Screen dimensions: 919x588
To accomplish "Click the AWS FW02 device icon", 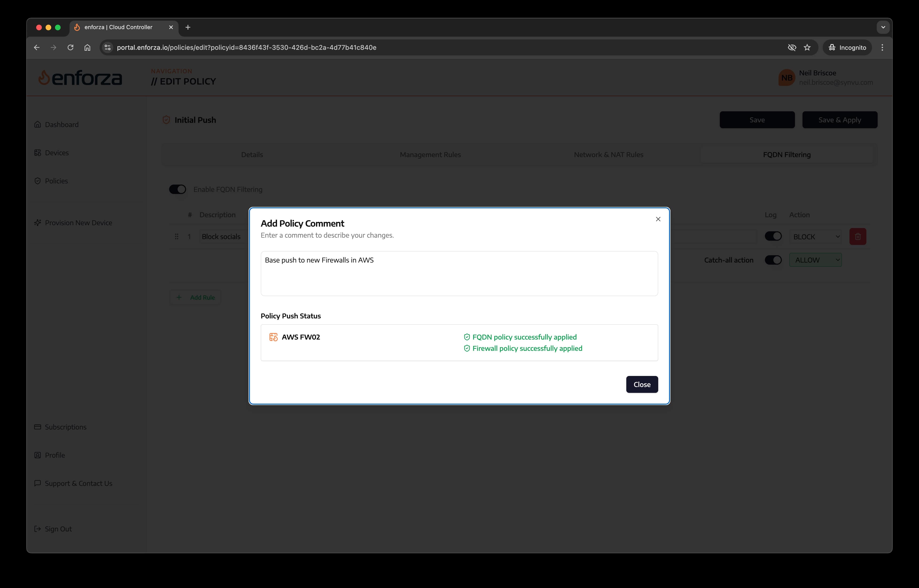I will pos(273,337).
